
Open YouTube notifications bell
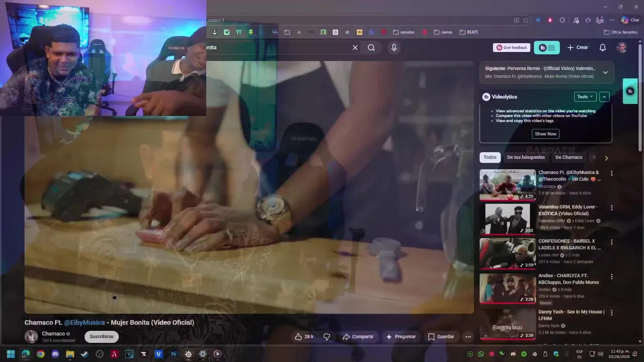(602, 48)
